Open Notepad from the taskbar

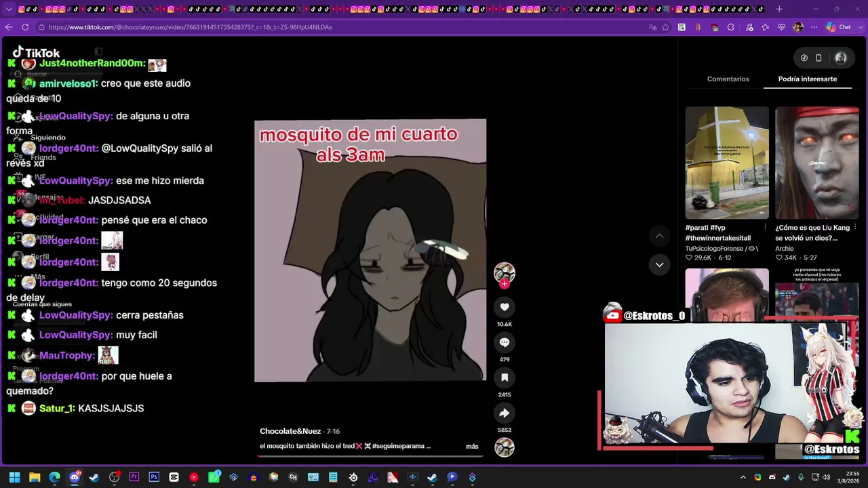coord(333,477)
